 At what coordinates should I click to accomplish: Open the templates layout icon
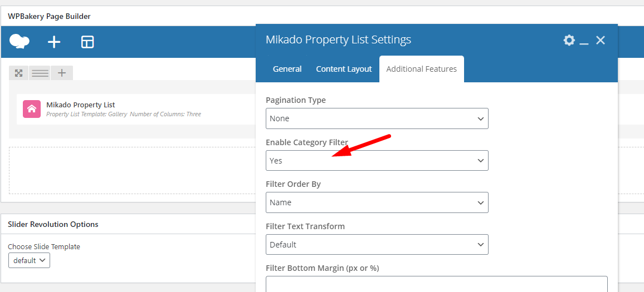pyautogui.click(x=87, y=42)
